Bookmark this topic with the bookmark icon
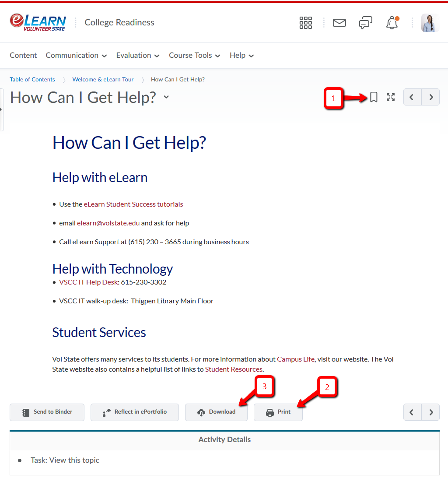This screenshot has width=448, height=485. pyautogui.click(x=374, y=97)
